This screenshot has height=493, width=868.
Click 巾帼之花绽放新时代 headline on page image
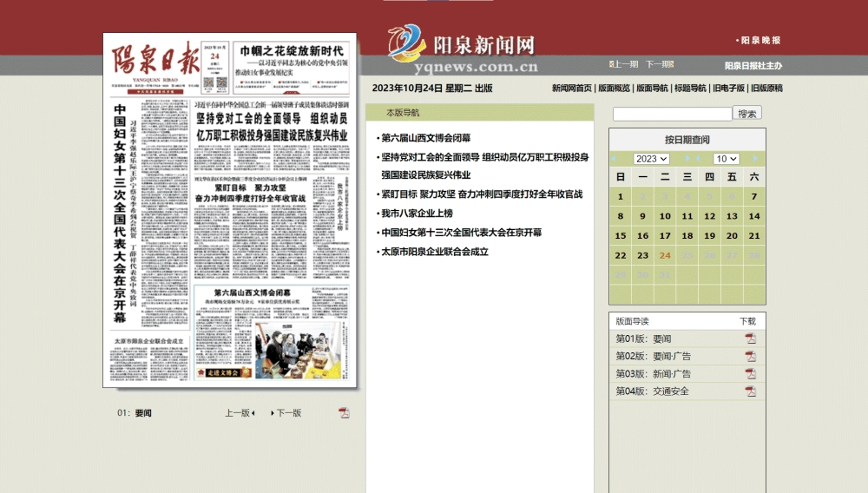292,51
